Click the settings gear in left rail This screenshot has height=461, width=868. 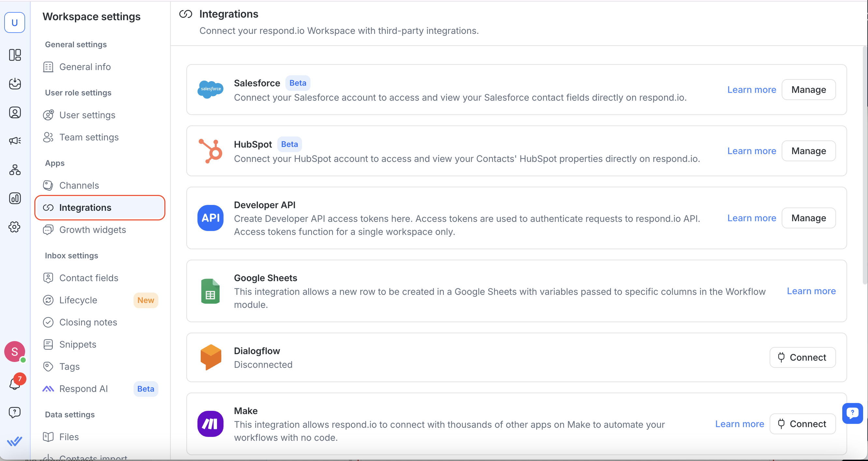(x=14, y=227)
